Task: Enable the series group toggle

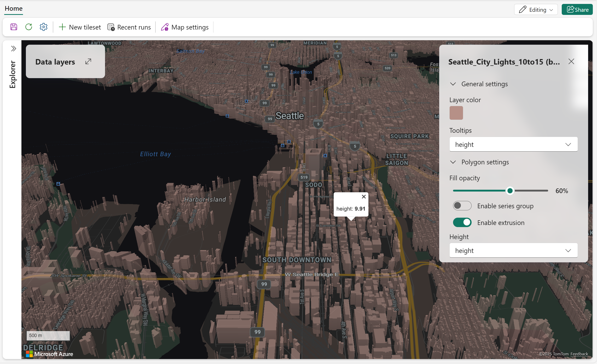Action: pos(462,206)
